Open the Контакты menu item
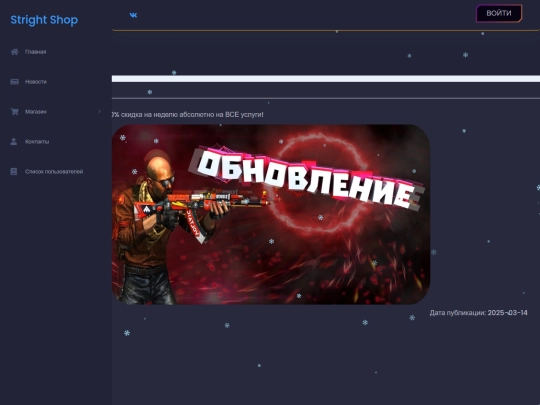The width and height of the screenshot is (540, 405). pos(37,142)
